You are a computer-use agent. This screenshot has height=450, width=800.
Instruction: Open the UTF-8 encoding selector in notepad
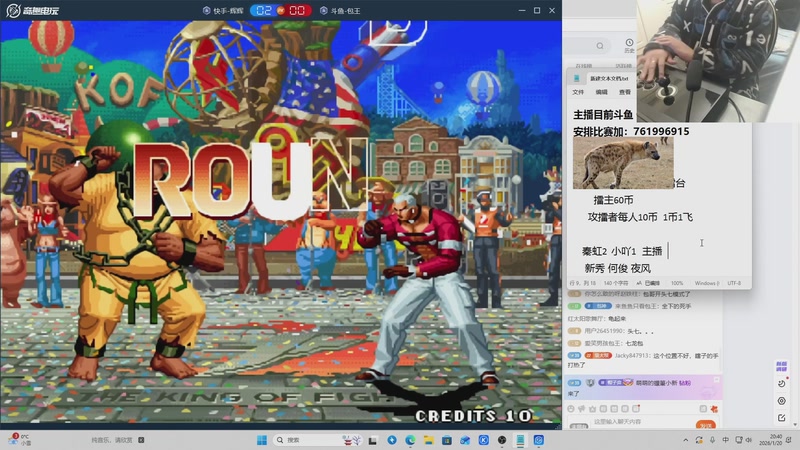click(x=734, y=283)
